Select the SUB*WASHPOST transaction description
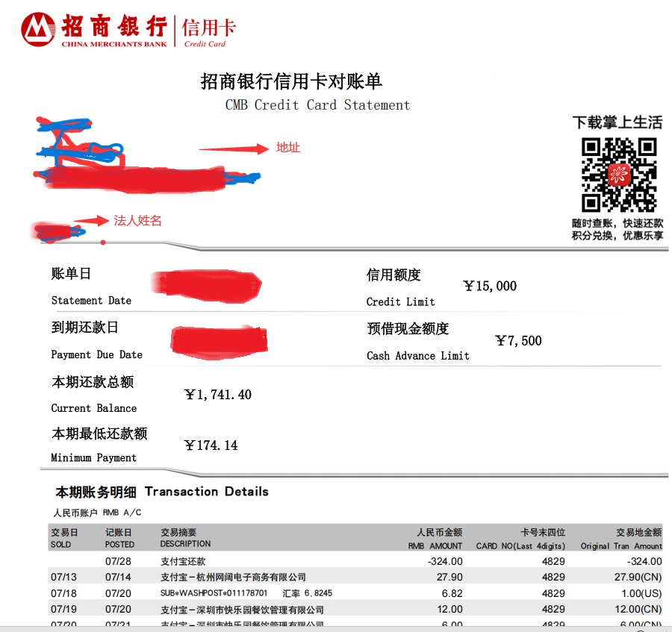This screenshot has width=672, height=632. [214, 593]
